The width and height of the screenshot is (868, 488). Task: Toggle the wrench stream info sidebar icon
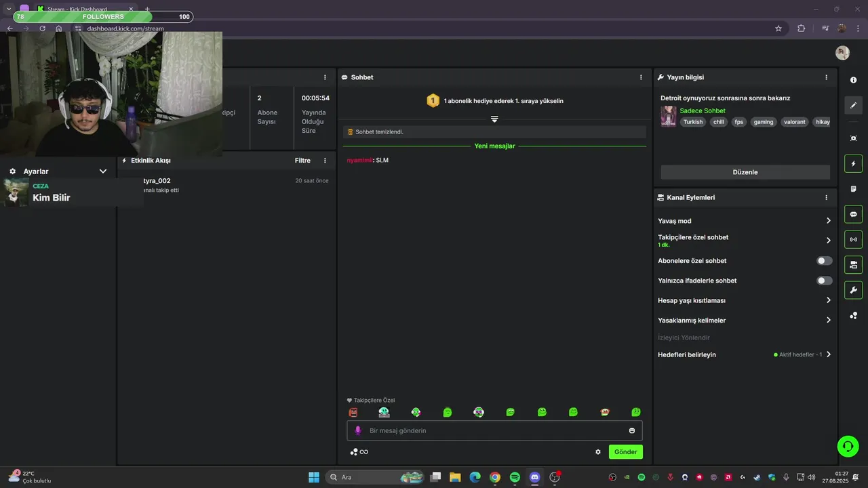pyautogui.click(x=853, y=290)
